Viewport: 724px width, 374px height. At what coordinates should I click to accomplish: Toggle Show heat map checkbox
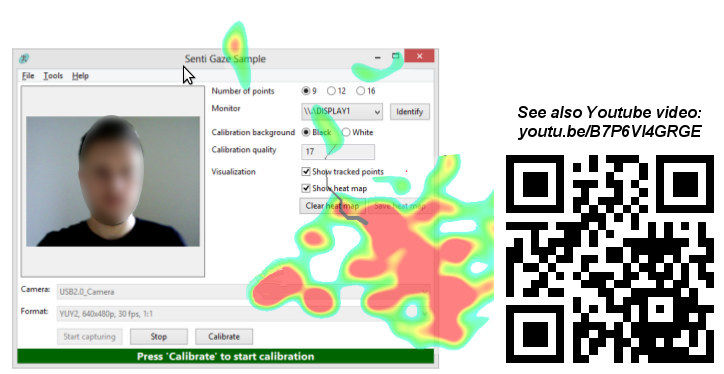point(306,188)
